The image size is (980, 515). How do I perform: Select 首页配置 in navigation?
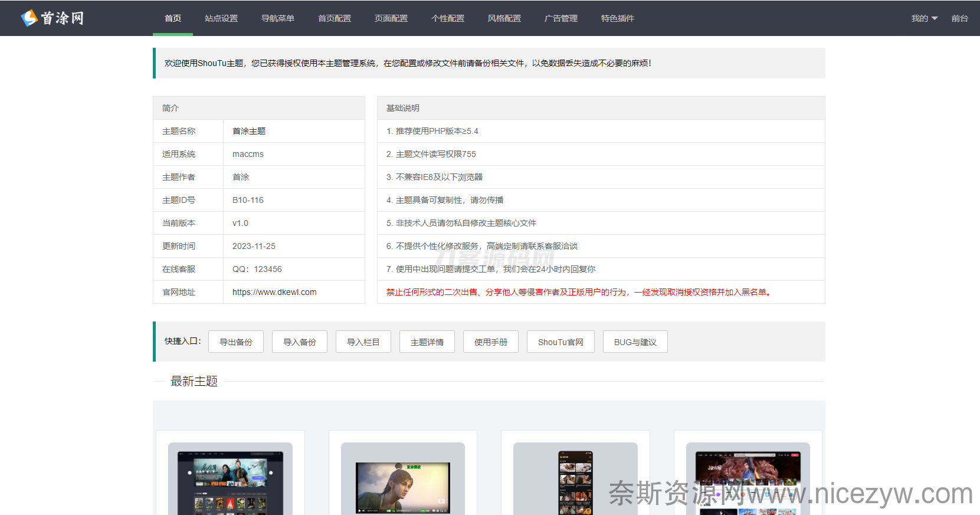point(335,18)
